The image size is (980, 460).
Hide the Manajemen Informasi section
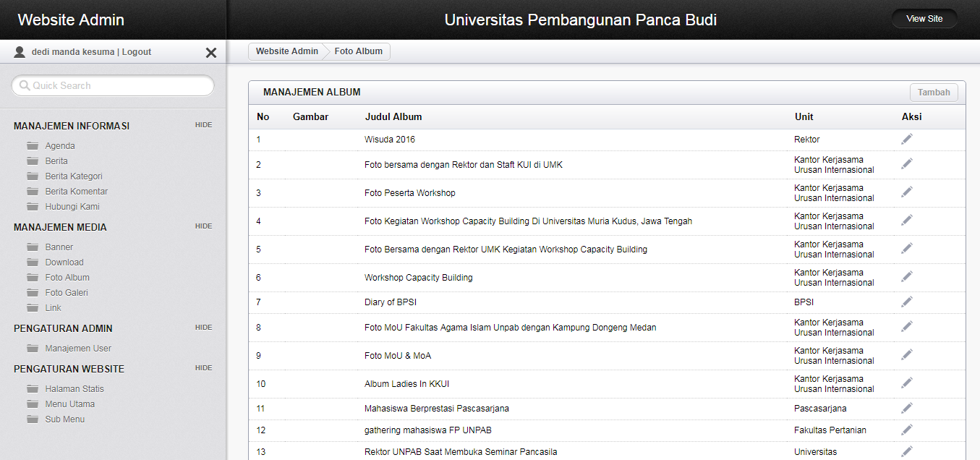coord(203,125)
